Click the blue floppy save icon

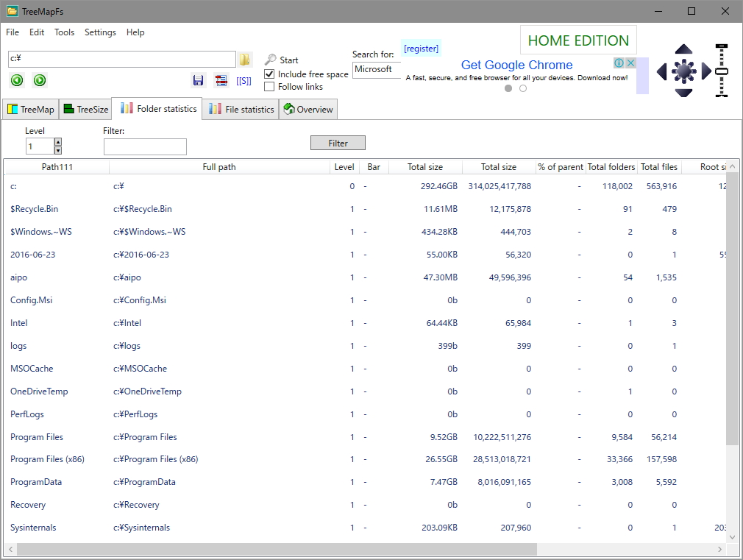pos(198,81)
